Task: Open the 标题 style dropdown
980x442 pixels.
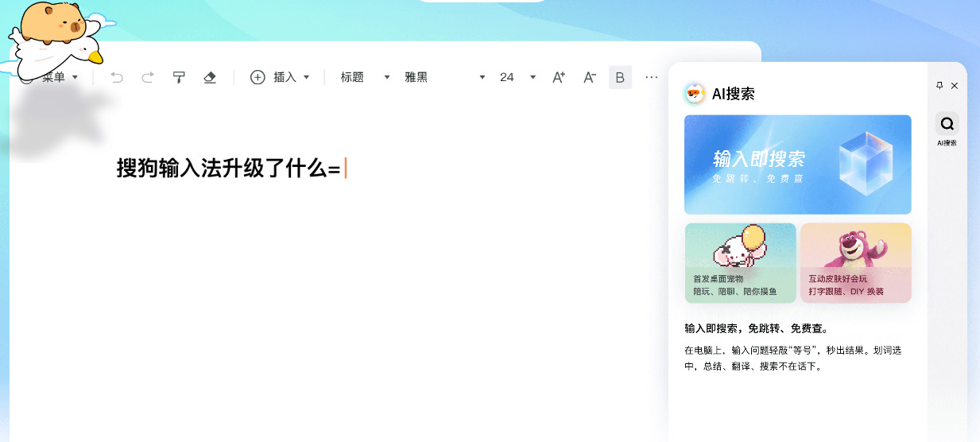Action: pyautogui.click(x=366, y=77)
